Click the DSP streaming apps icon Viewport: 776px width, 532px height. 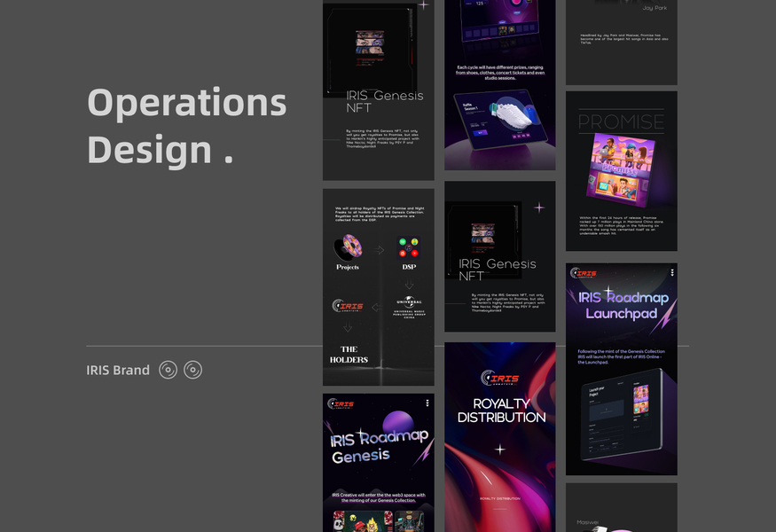point(409,247)
